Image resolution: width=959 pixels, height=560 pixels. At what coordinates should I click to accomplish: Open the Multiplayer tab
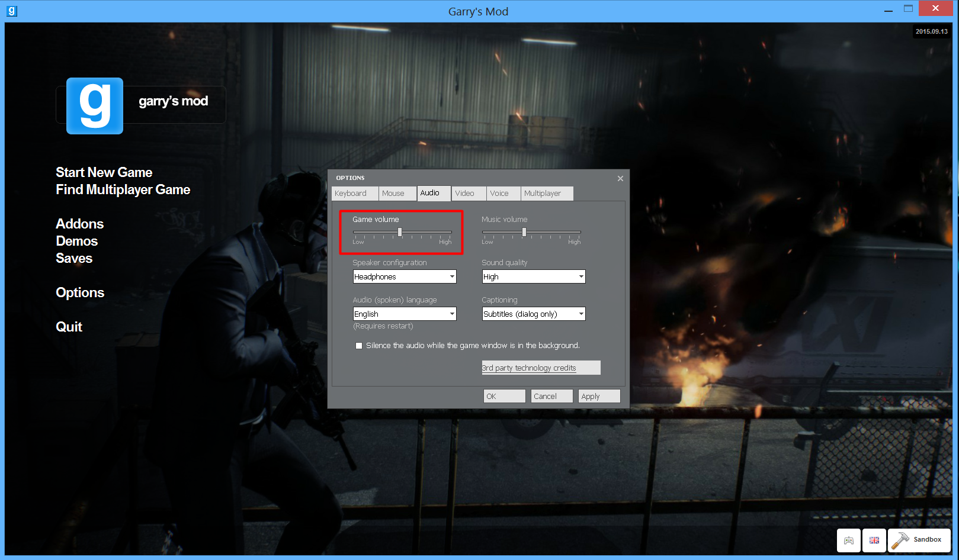(x=547, y=194)
